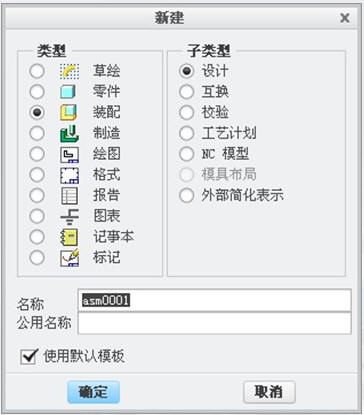The image size is (364, 415).
Task: Uncheck the 使用默认模板 checkbox
Action: point(28,357)
